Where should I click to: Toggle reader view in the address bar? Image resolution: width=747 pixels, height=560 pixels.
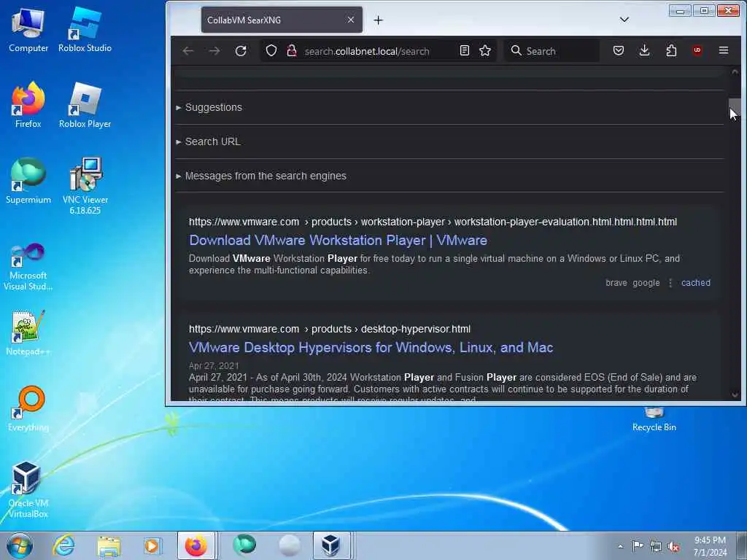pos(465,50)
